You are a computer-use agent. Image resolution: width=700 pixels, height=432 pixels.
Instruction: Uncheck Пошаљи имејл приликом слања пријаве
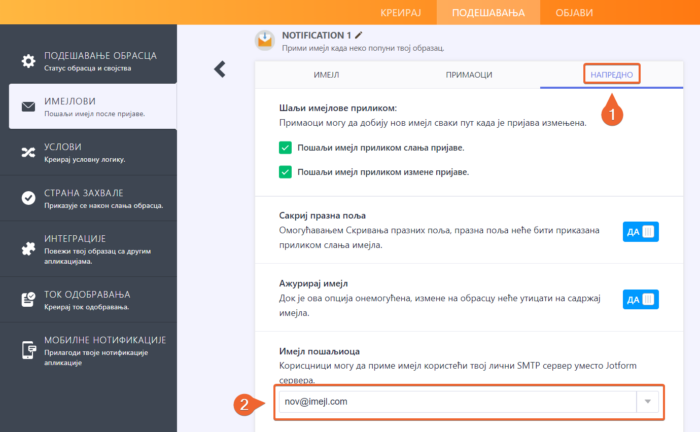pos(285,148)
